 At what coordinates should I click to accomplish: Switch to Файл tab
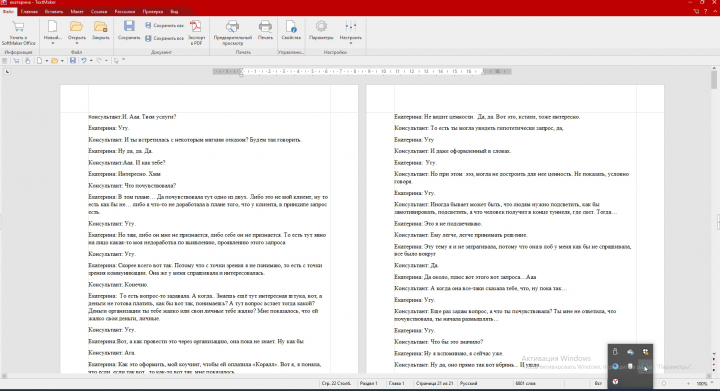click(x=8, y=11)
